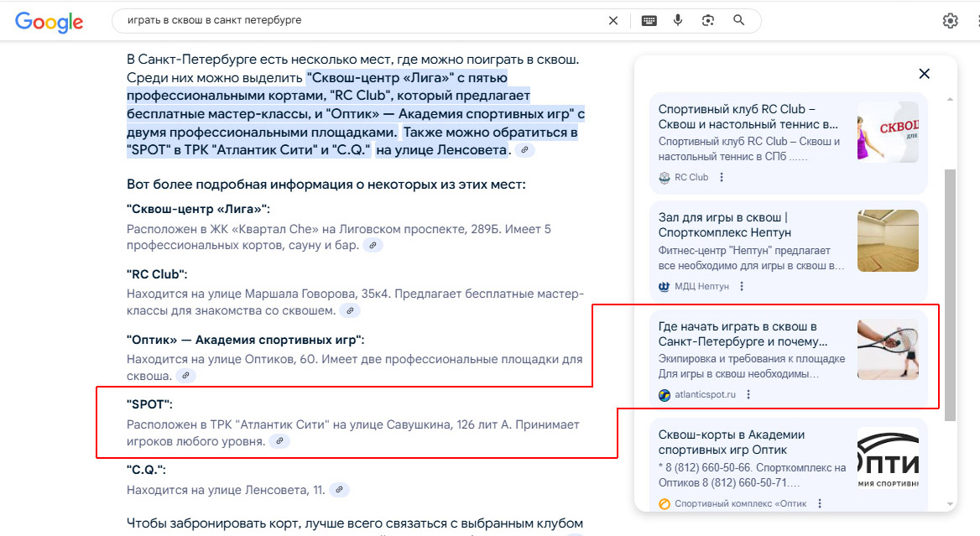Click the МДЦ Нептун favicon icon
This screenshot has width=980, height=536.
coord(665,286)
